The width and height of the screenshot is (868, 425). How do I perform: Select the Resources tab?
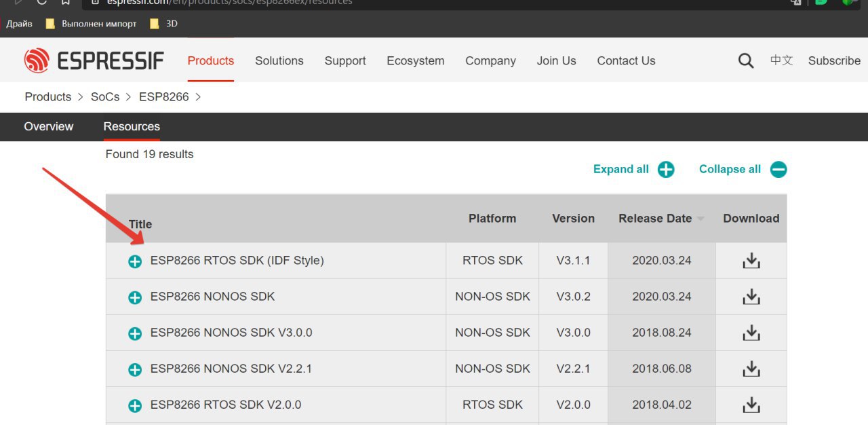point(132,126)
